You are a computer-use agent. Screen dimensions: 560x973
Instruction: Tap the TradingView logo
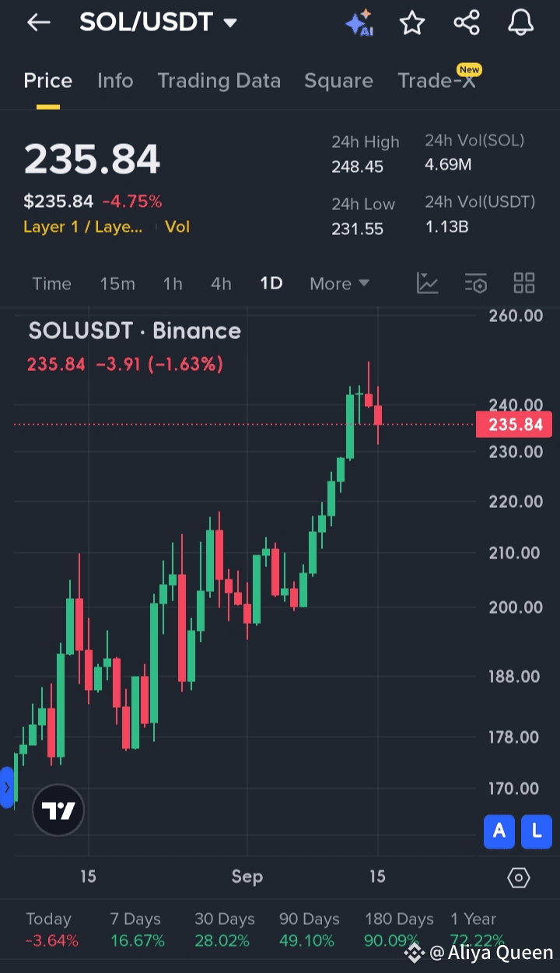[58, 810]
